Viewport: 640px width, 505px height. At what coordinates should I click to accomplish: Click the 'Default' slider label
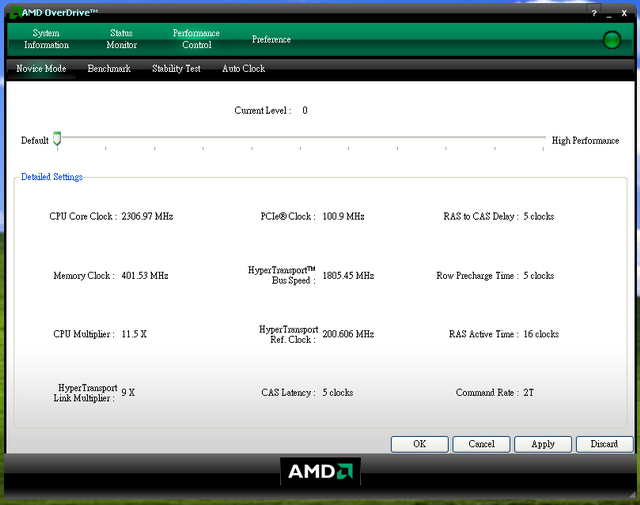[35, 140]
